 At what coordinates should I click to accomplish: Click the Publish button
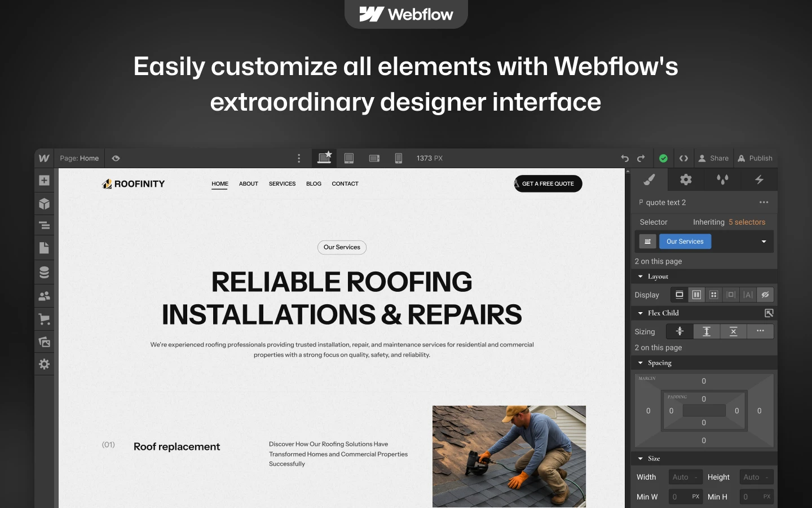755,159
